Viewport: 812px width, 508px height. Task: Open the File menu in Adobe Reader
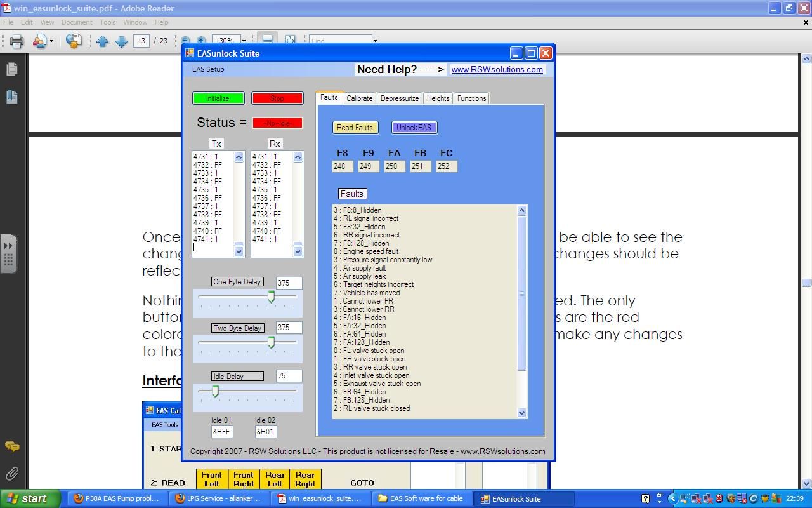8,22
